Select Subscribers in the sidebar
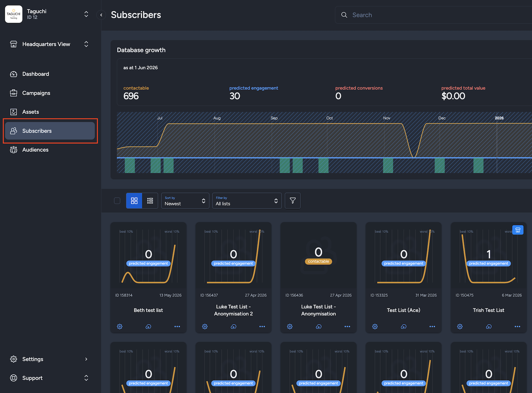532x393 pixels. [x=50, y=131]
